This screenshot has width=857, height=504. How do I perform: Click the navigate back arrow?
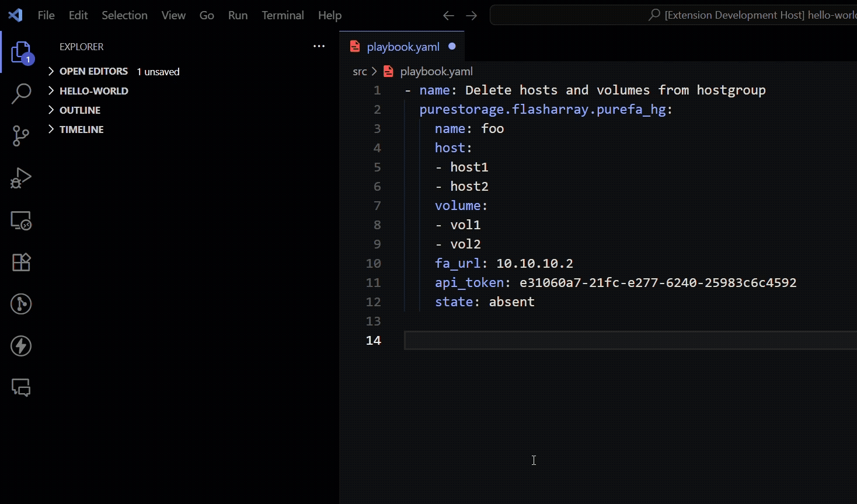(x=448, y=15)
